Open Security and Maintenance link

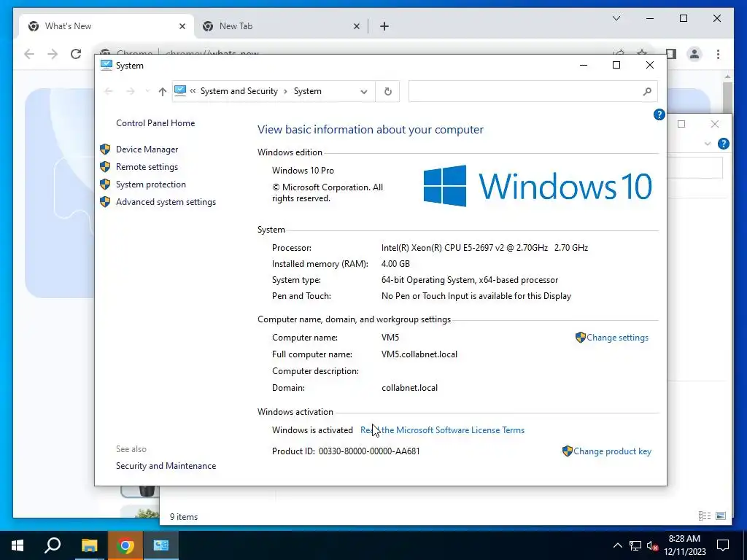click(166, 466)
